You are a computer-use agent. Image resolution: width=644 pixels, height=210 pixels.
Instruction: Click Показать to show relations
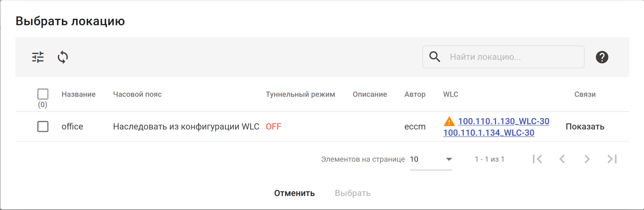pyautogui.click(x=585, y=127)
